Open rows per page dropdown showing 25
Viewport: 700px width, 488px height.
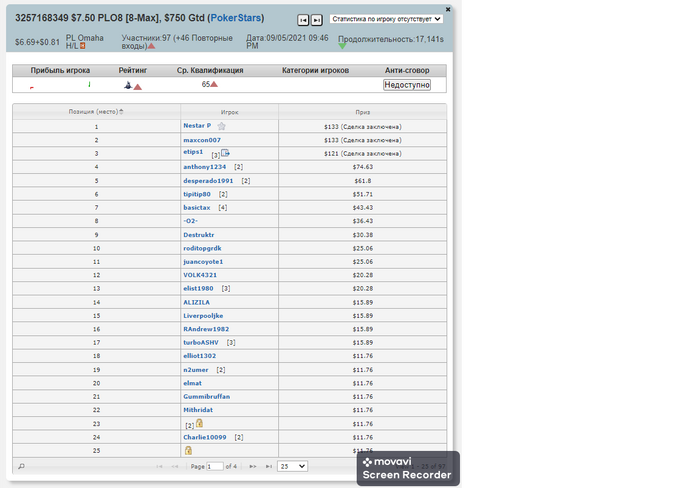pyautogui.click(x=292, y=466)
